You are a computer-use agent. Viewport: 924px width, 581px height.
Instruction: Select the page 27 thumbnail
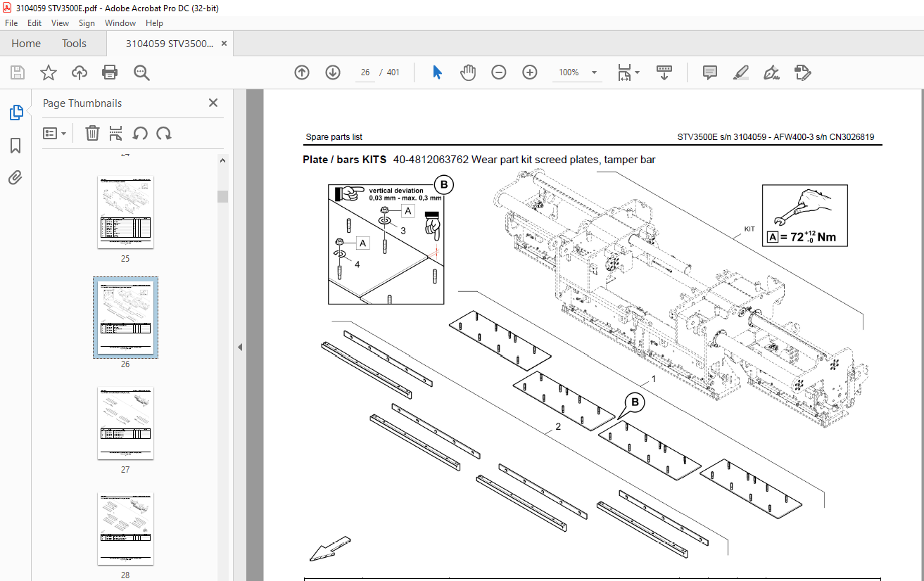point(125,423)
